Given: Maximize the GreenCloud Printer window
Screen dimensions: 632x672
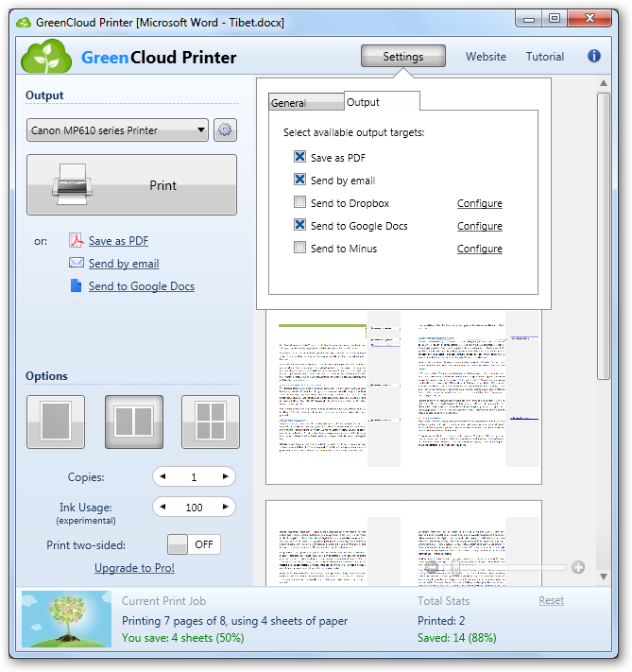Looking at the screenshot, I should coord(555,18).
